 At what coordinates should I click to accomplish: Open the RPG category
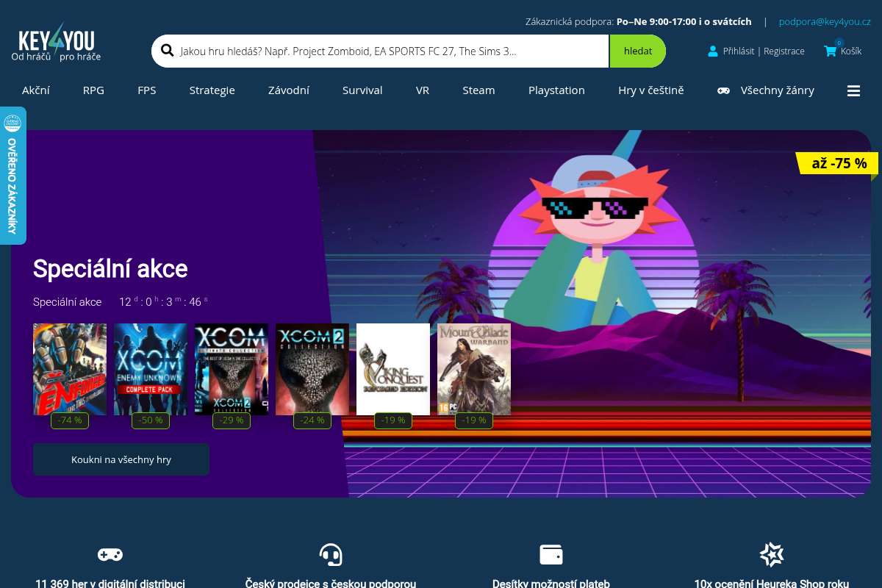pyautogui.click(x=93, y=90)
